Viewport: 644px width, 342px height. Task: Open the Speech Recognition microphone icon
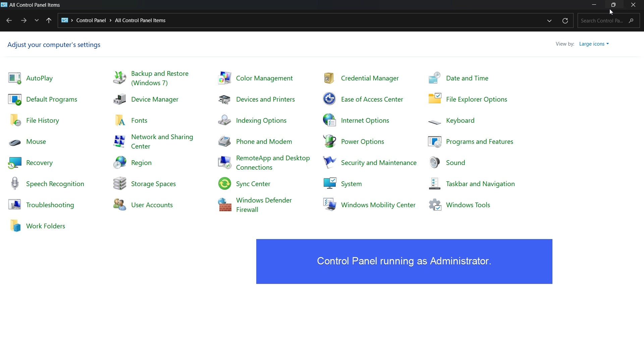coord(14,184)
